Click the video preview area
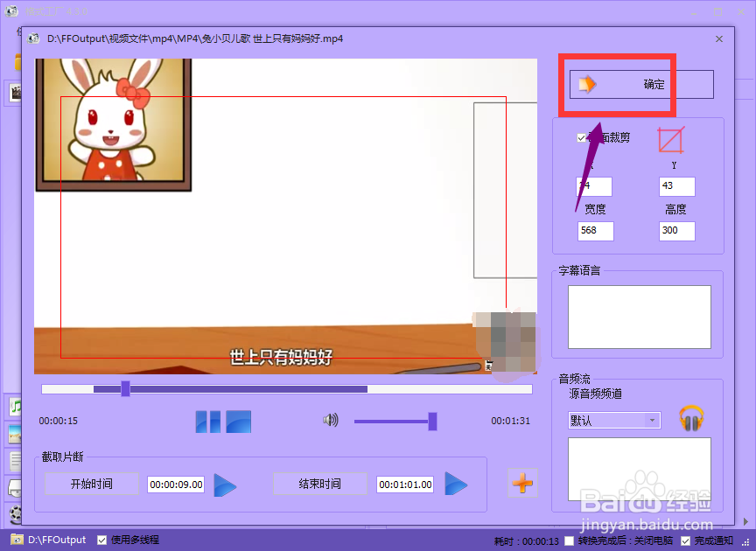Viewport: 756px width, 551px height. tap(285, 216)
